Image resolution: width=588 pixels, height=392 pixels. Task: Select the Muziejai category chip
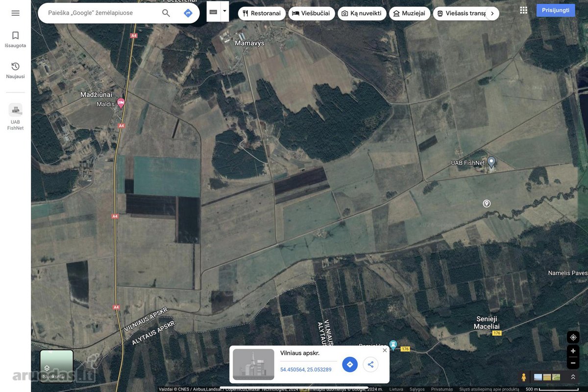click(410, 13)
